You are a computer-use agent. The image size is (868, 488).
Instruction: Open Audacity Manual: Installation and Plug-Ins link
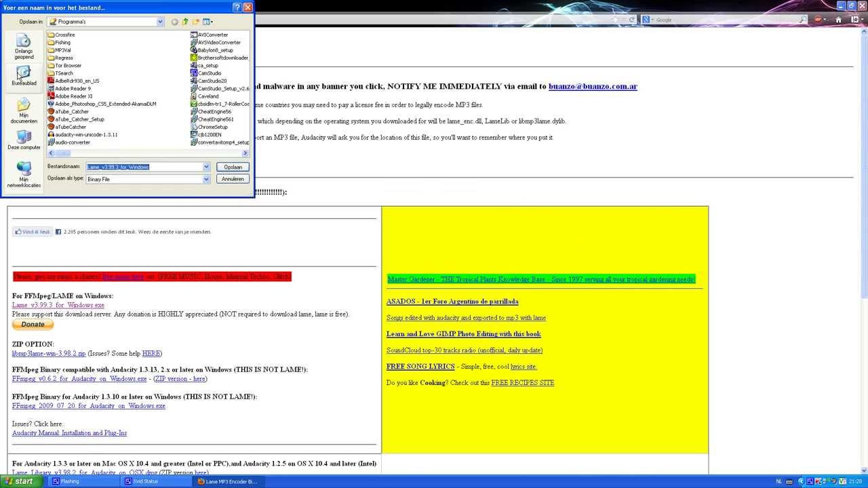click(69, 433)
